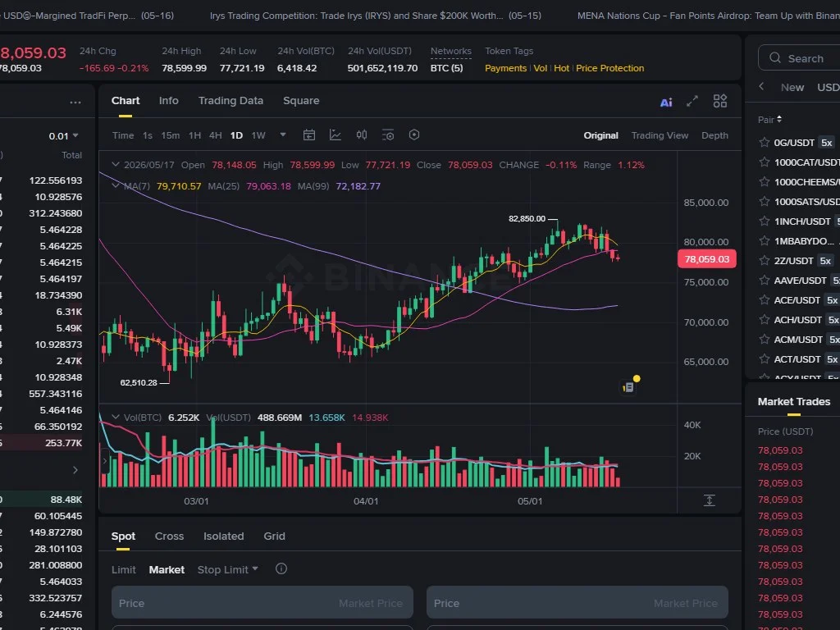This screenshot has width=840, height=630.
Task: Open the Irys Trading Competition announcement
Action: point(376,16)
